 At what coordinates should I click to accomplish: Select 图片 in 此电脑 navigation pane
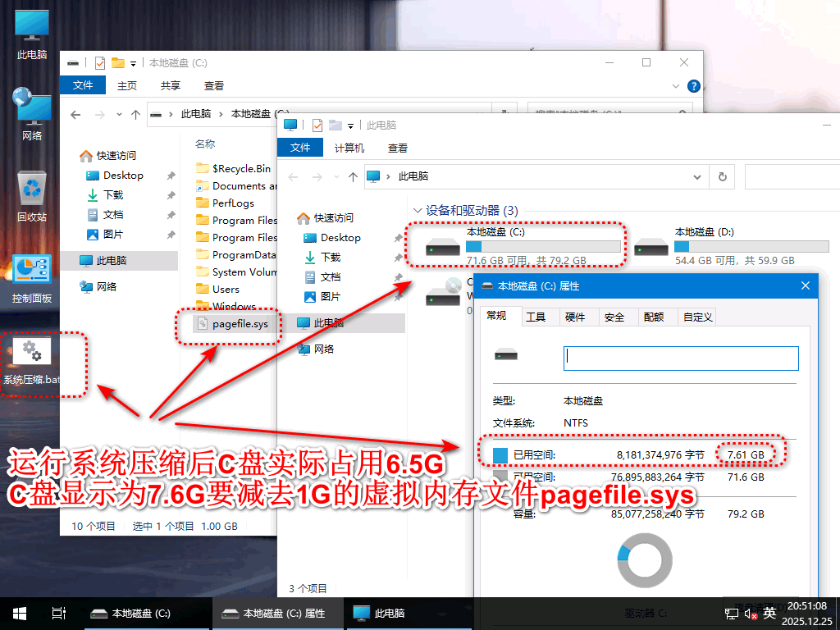point(322,297)
